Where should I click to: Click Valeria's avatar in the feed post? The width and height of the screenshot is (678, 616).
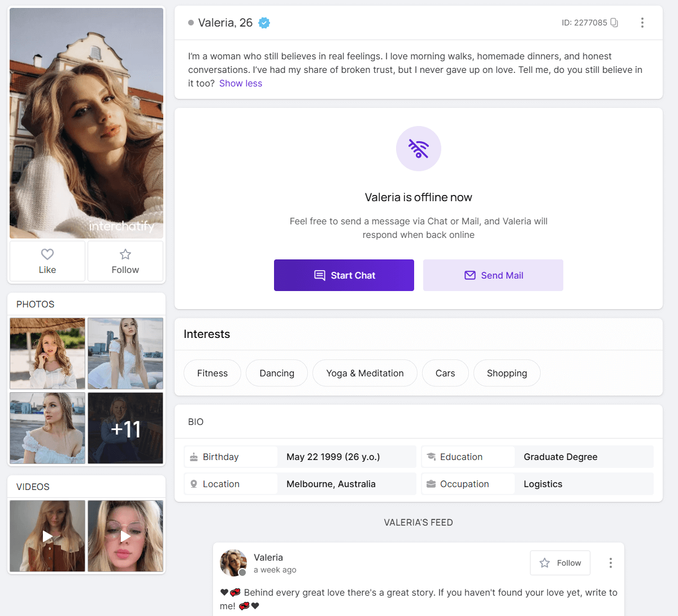(233, 563)
